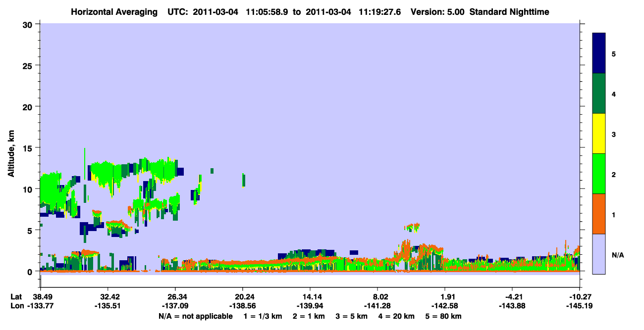Click longitude value -135.51
This screenshot has height=330, width=644.
(108, 306)
